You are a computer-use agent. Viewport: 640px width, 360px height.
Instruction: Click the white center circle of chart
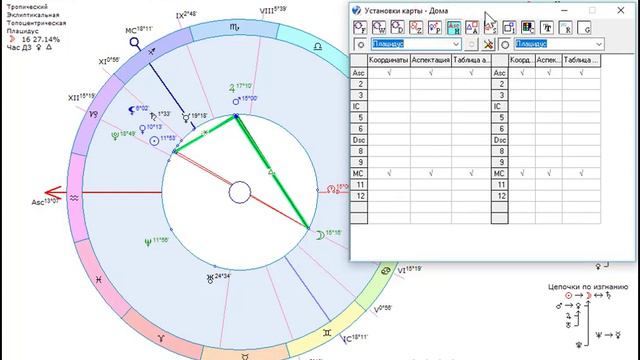(240, 193)
